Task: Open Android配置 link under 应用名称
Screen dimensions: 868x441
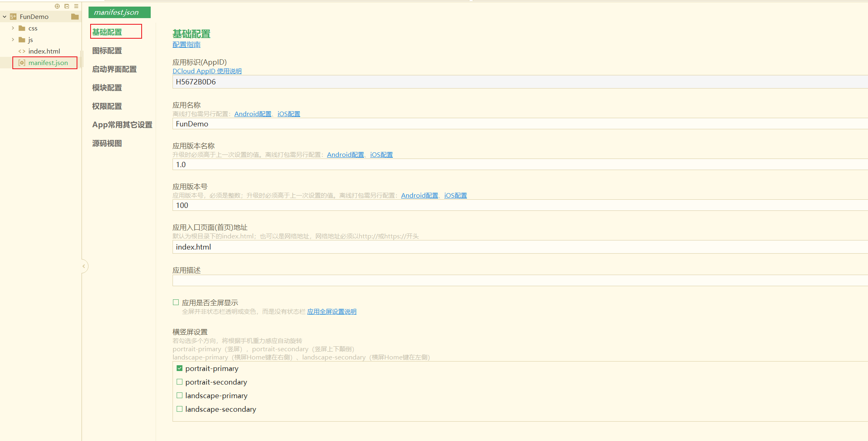Action: pos(253,114)
